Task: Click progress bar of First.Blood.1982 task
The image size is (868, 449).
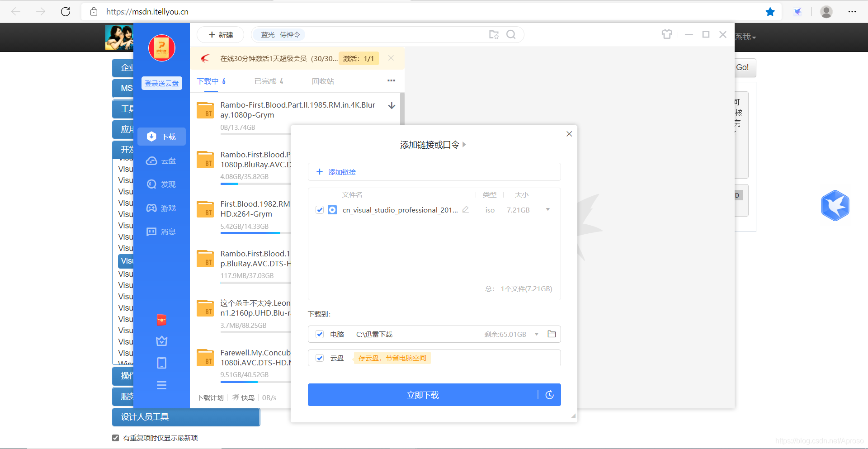Action: (x=255, y=233)
